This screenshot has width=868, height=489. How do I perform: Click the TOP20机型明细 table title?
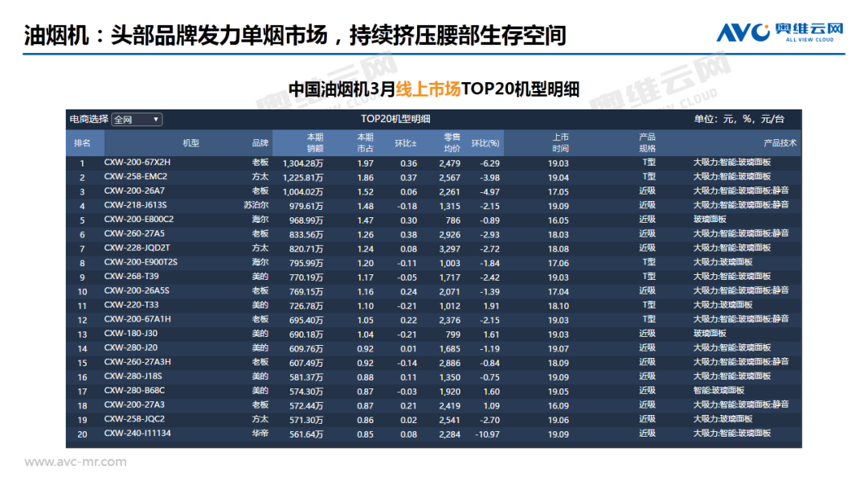click(395, 119)
